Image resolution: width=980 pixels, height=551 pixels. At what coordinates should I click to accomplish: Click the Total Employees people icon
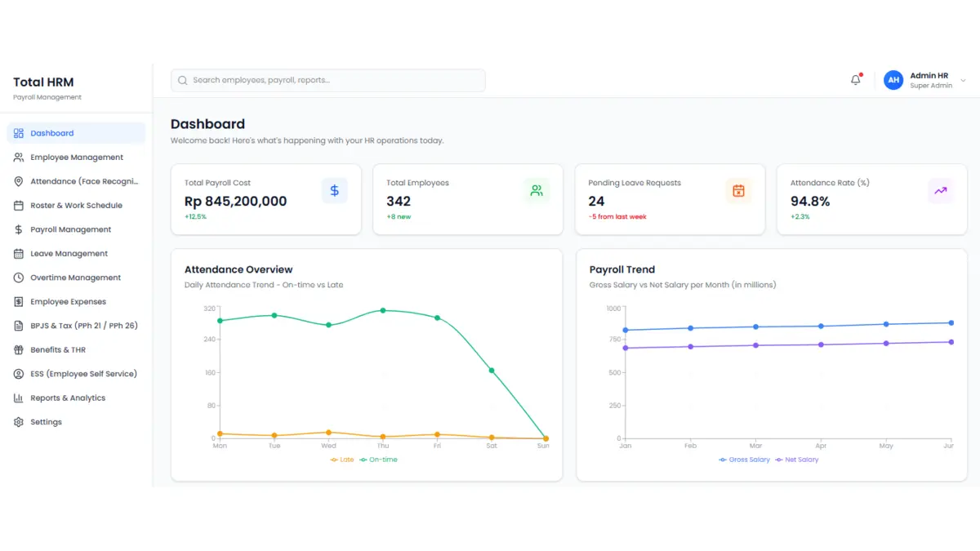pos(537,191)
